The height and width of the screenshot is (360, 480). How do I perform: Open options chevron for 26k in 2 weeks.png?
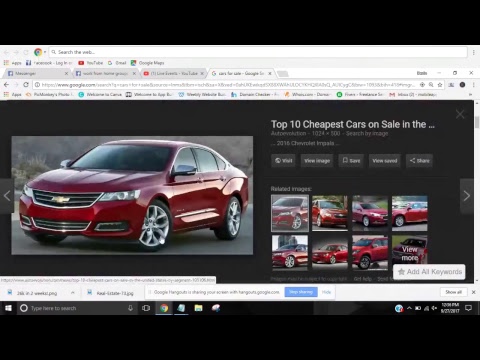coord(73,293)
